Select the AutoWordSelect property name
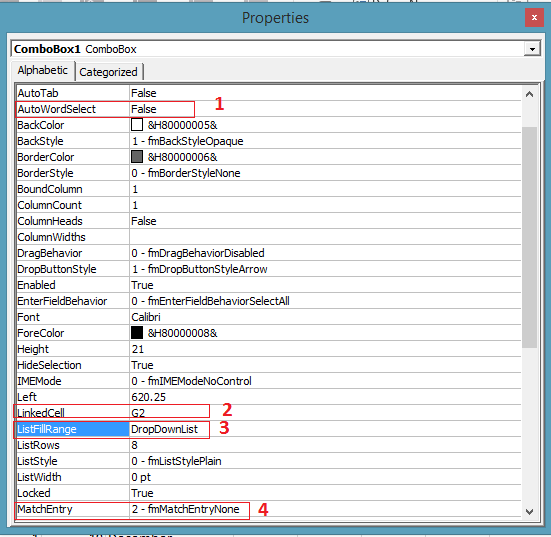The width and height of the screenshot is (551, 537). pos(57,109)
